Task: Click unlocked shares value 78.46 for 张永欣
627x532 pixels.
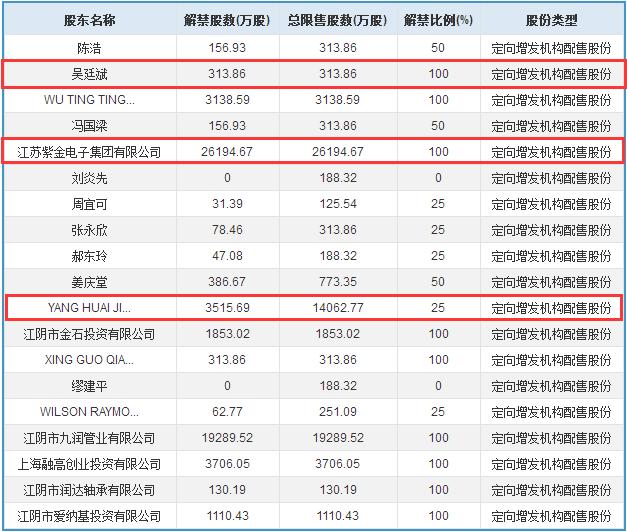Action: (x=227, y=230)
